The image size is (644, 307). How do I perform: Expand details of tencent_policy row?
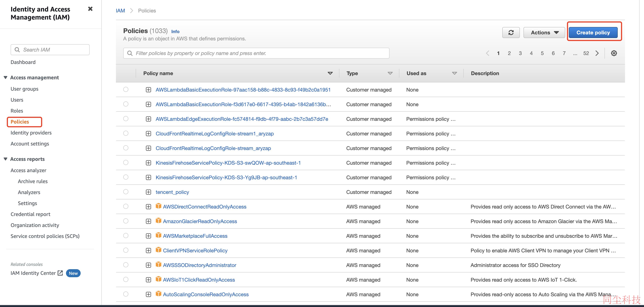tap(148, 192)
